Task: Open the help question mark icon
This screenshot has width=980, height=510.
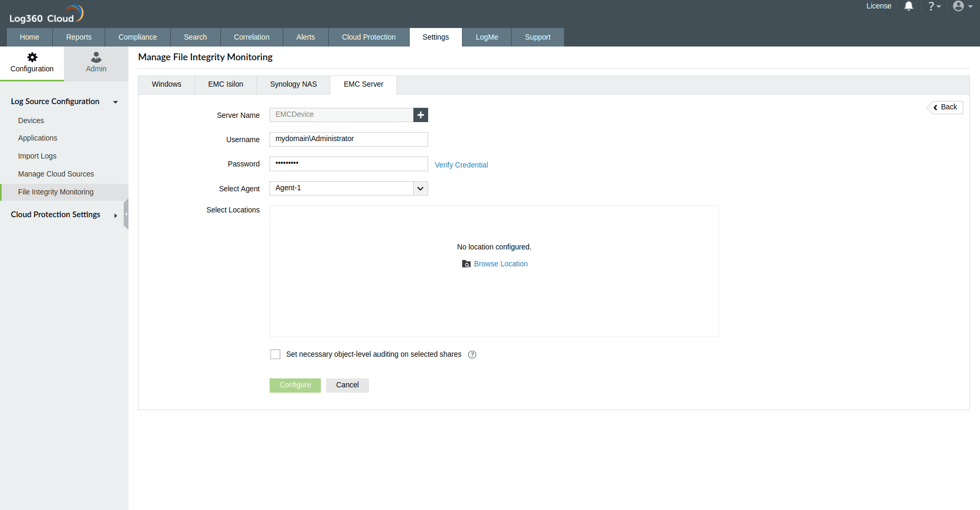Action: (x=932, y=6)
